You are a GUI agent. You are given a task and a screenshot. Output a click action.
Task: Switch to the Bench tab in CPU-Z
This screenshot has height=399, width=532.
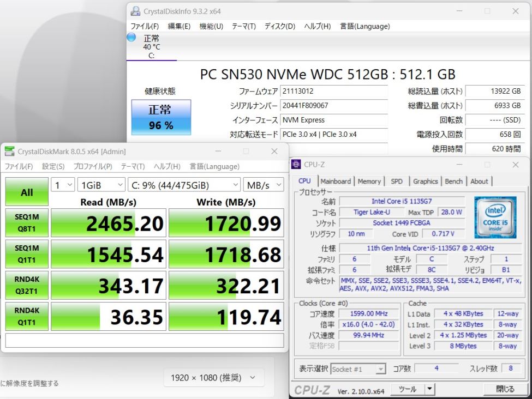(x=453, y=181)
